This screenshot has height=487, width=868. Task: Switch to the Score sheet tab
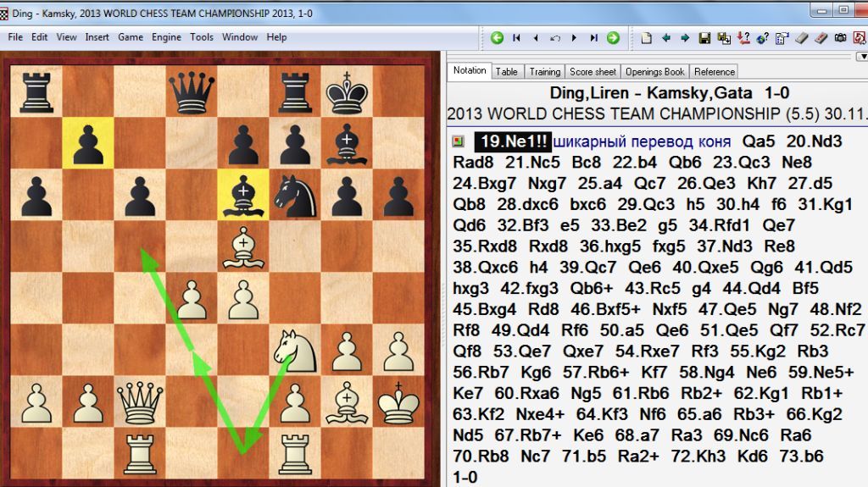coord(593,71)
